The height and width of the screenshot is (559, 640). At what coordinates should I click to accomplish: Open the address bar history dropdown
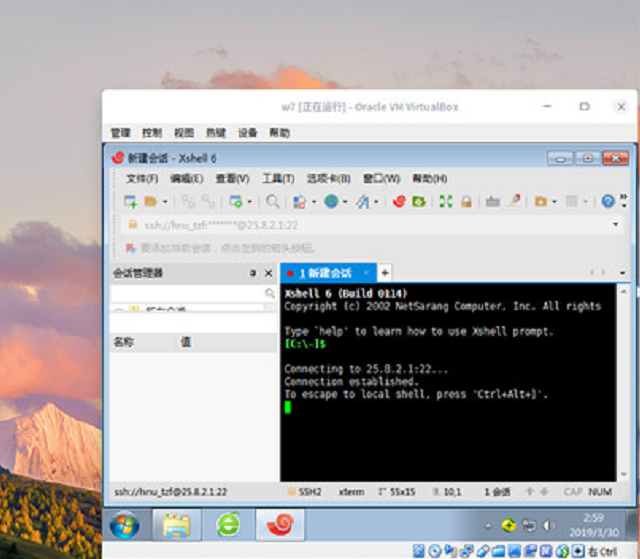(616, 224)
